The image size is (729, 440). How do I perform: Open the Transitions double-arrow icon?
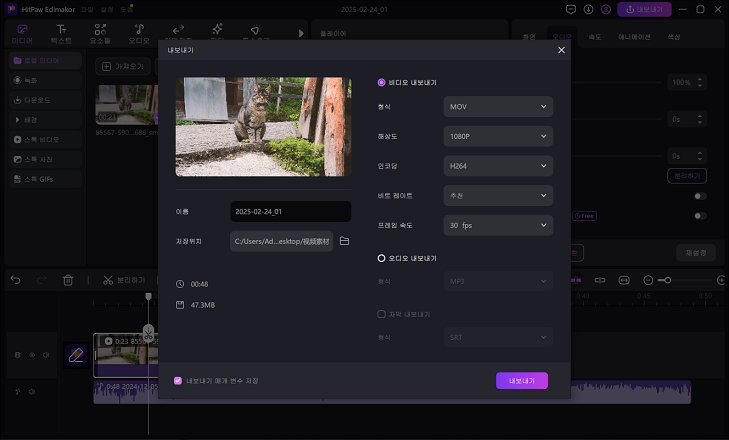(178, 30)
